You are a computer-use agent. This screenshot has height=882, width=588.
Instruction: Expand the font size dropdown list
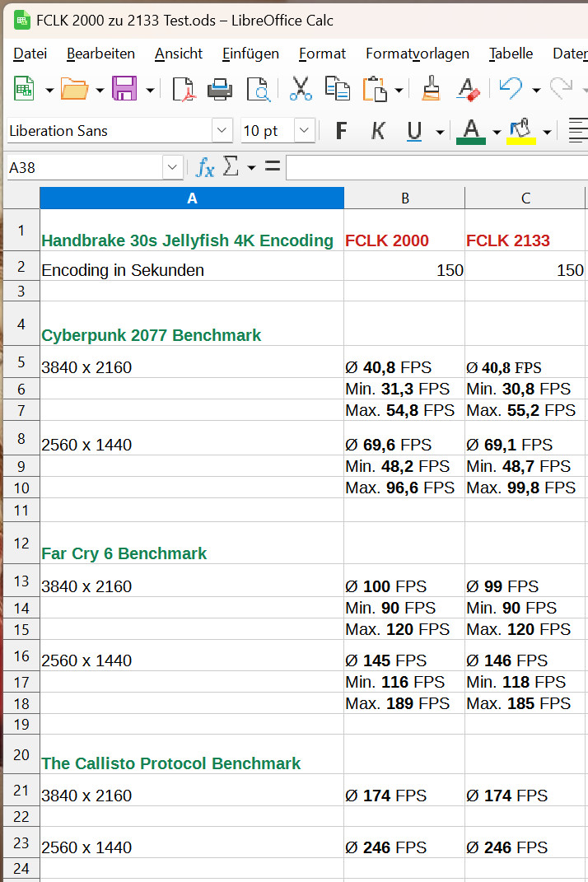pos(305,130)
